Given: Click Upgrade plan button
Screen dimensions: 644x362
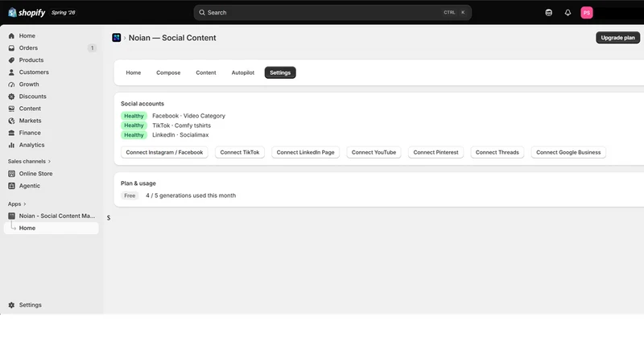Looking at the screenshot, I should tap(617, 38).
